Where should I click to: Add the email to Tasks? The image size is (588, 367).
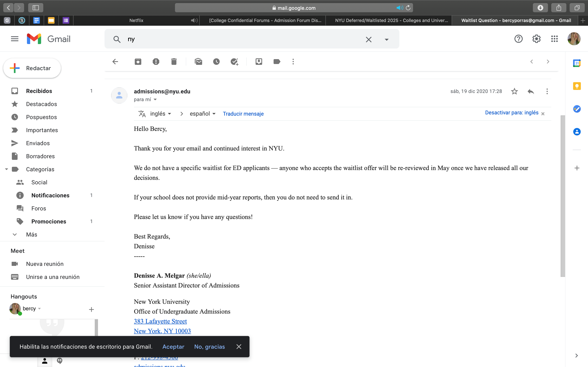pyautogui.click(x=234, y=62)
